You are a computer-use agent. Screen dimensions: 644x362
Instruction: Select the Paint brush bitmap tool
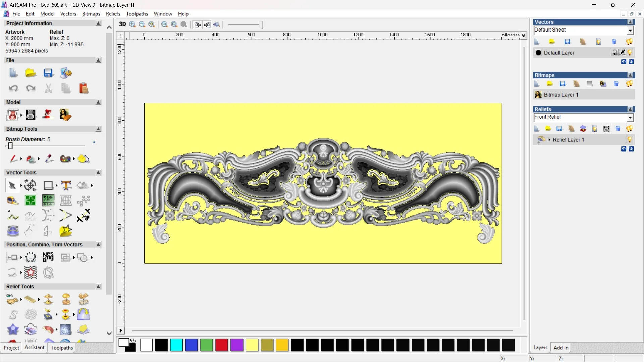13,159
